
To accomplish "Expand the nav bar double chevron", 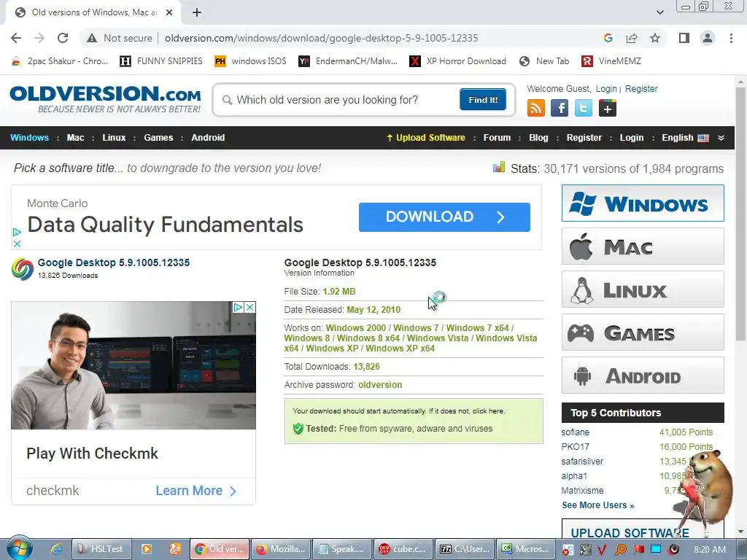I will (x=721, y=138).
